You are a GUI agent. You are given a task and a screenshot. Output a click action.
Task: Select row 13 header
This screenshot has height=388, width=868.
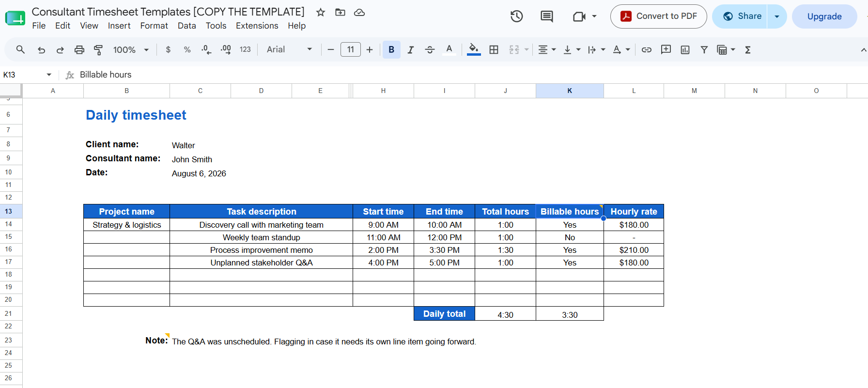click(8, 211)
